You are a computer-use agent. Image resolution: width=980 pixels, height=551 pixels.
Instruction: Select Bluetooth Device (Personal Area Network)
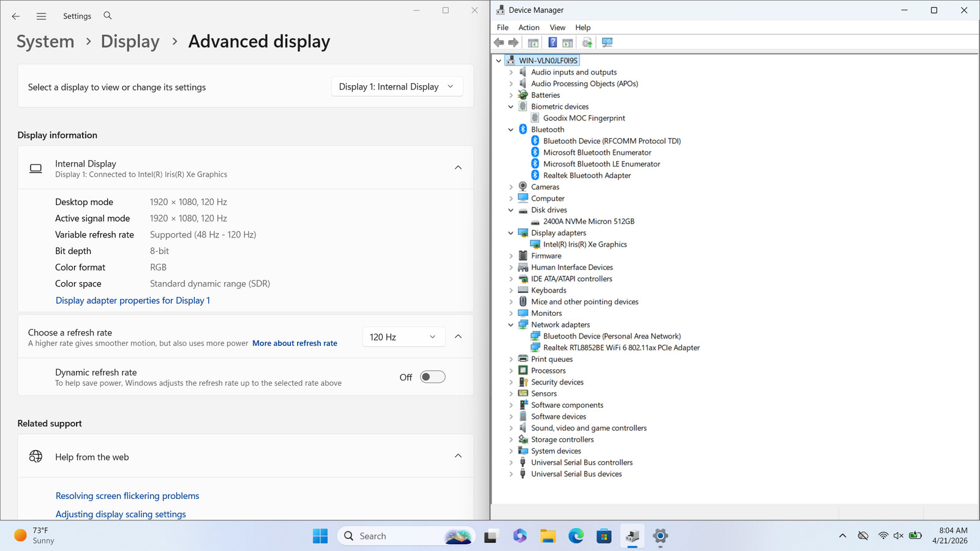tap(612, 336)
